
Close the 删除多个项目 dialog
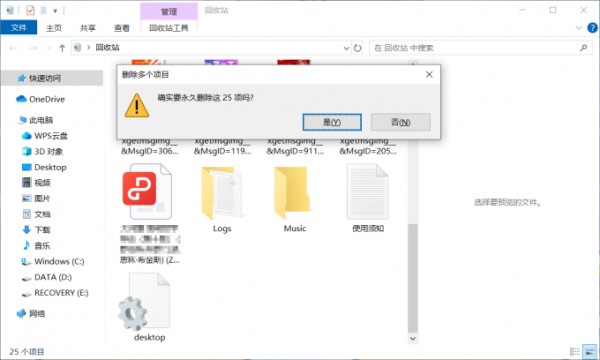coord(429,75)
